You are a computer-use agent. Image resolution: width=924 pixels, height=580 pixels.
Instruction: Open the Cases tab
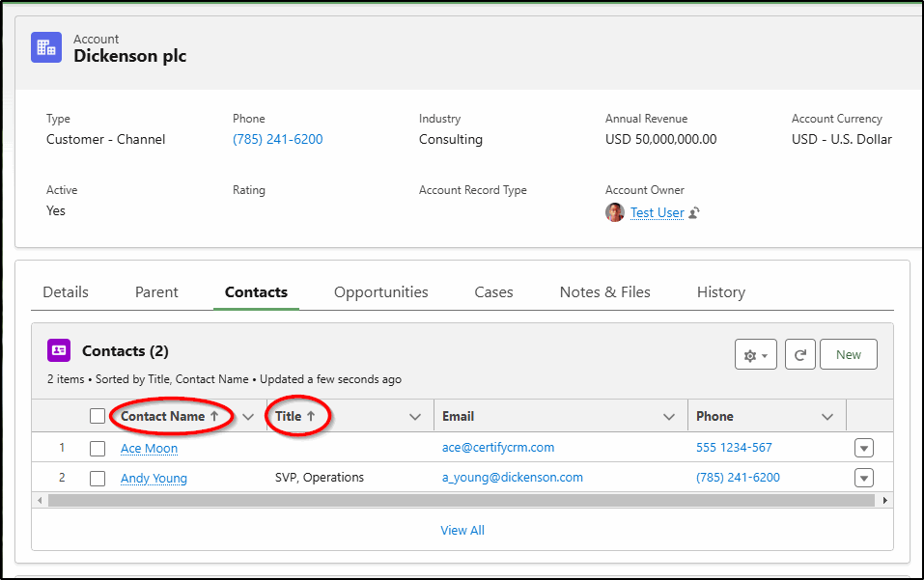493,292
